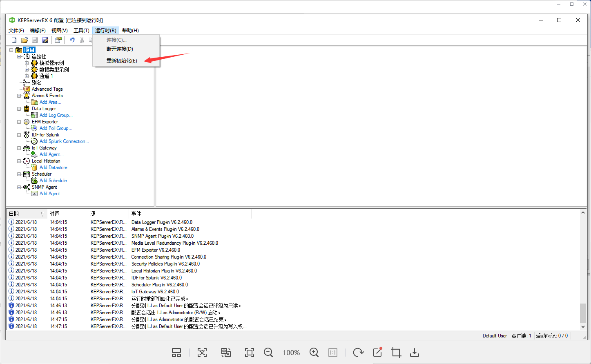The image size is (591, 364).
Task: Click the IoT Gateway icon
Action: [27, 148]
